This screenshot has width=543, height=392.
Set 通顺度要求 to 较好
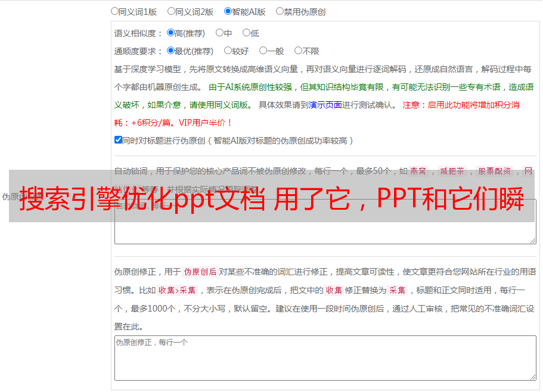coord(228,51)
